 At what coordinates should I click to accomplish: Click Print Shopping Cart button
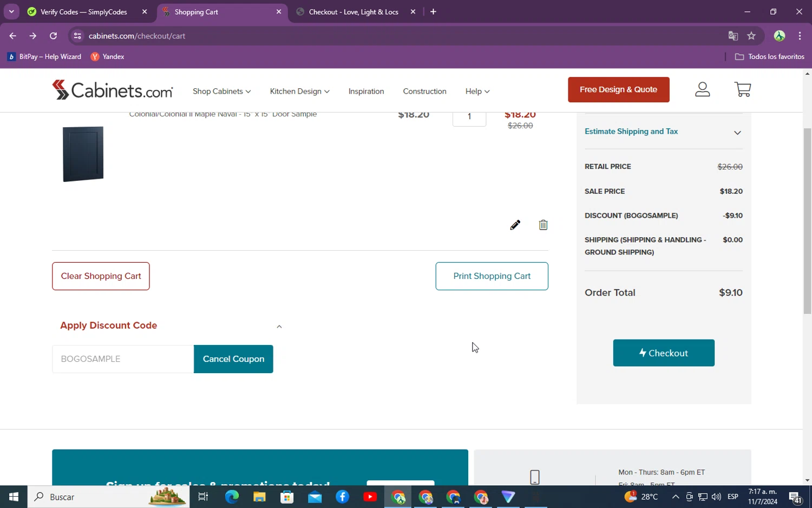492,276
